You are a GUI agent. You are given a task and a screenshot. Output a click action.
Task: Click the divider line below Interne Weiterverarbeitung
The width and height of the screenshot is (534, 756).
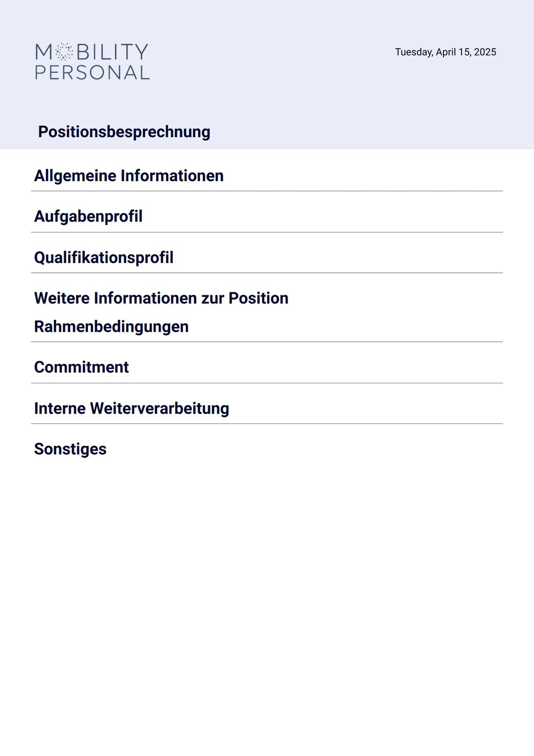[x=267, y=424]
